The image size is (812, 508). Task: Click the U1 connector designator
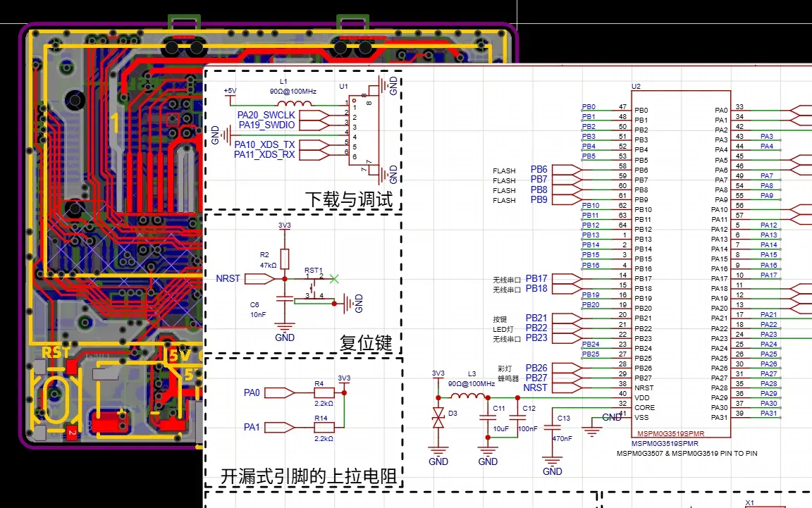(x=343, y=87)
